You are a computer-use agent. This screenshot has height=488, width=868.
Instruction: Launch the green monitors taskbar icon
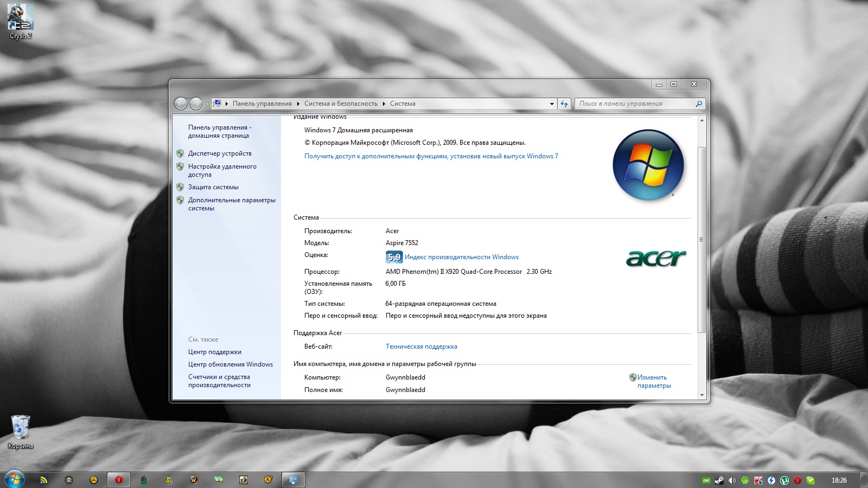219,480
